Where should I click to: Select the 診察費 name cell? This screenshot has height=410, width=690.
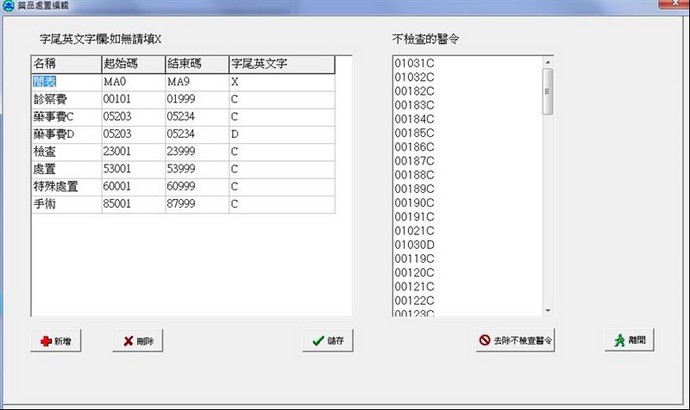point(65,99)
